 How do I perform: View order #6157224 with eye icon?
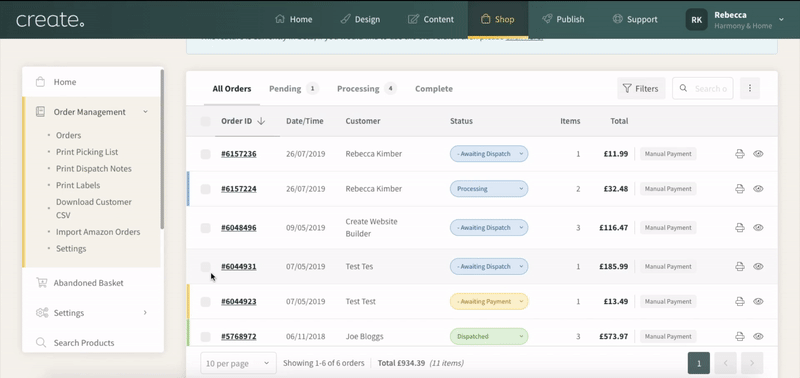(758, 189)
